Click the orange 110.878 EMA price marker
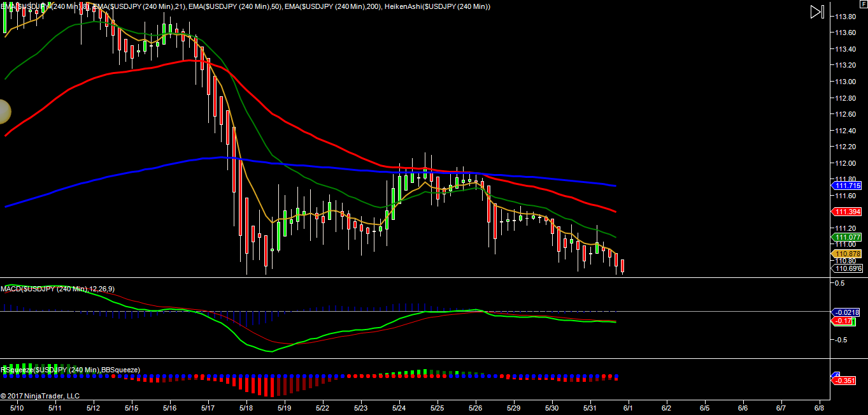The height and width of the screenshot is (415, 868). (x=847, y=254)
